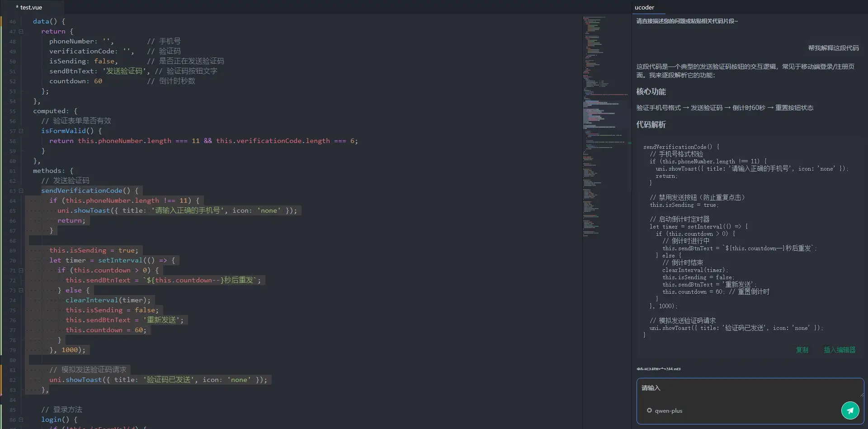The width and height of the screenshot is (868, 429).
Task: Select the ucoder panel tab
Action: (x=644, y=7)
